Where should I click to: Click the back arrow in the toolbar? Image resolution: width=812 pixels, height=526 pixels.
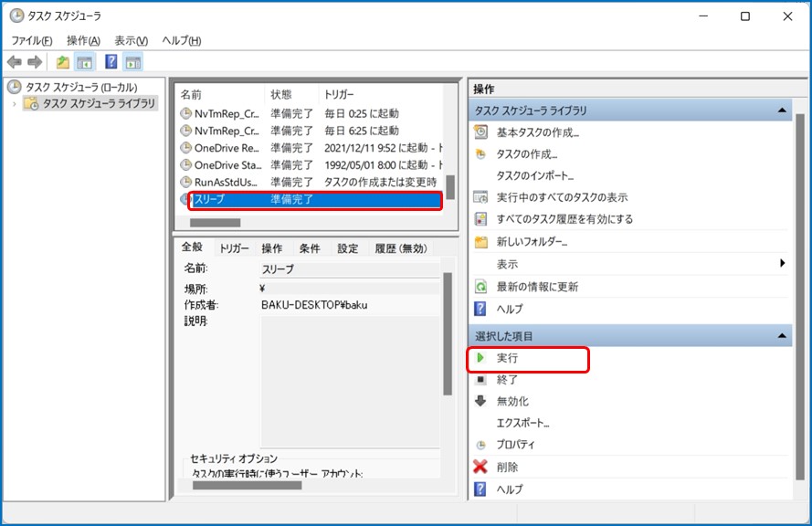[x=15, y=62]
